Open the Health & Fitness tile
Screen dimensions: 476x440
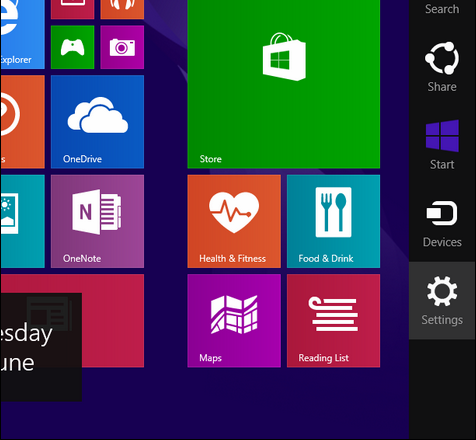tap(234, 221)
